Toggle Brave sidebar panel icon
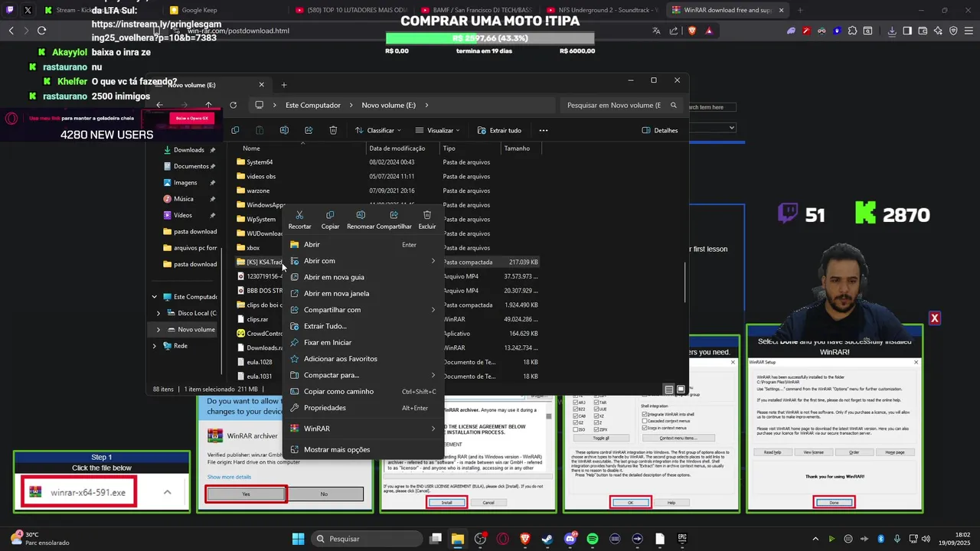Image resolution: width=980 pixels, height=551 pixels. [907, 31]
